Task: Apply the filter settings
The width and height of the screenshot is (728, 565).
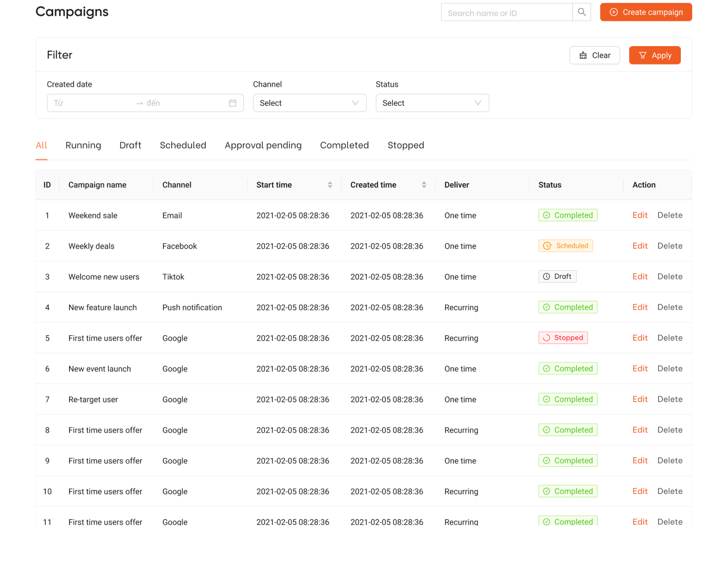Action: tap(655, 56)
